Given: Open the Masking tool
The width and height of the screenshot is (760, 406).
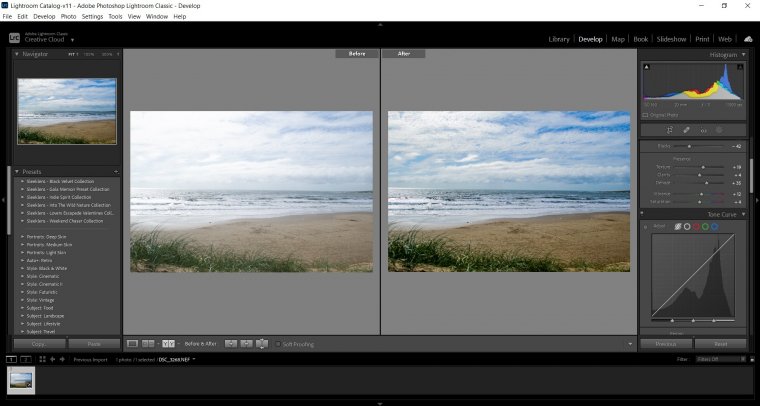Looking at the screenshot, I should pyautogui.click(x=719, y=130).
